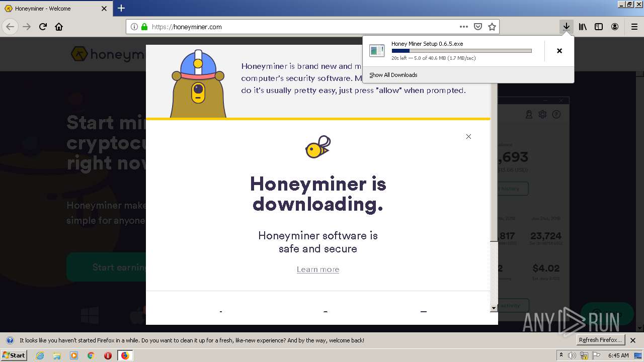This screenshot has height=362, width=644.
Task: Cancel the Honey Miner Setup download
Action: 559,51
